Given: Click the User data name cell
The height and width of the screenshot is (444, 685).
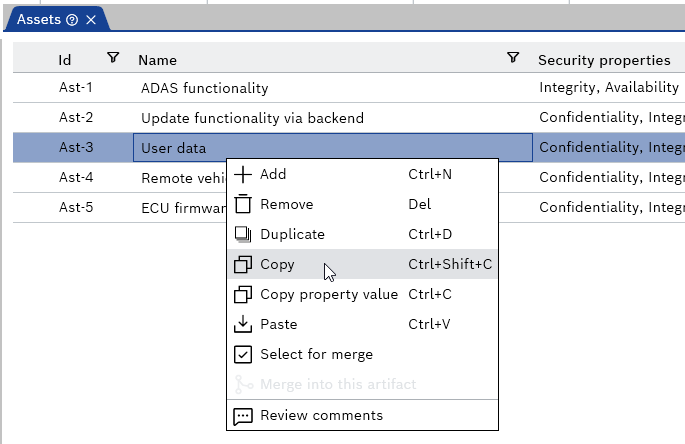Looking at the screenshot, I should [173, 148].
